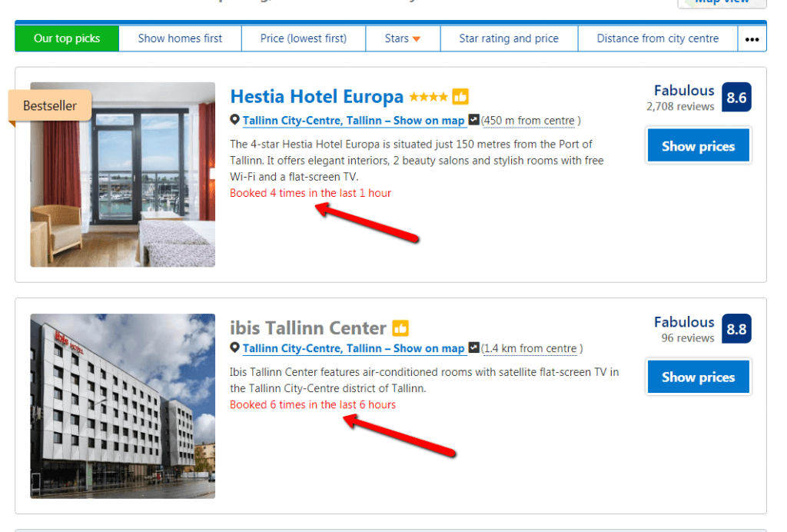Click location pin icon under ibis Tallinn Center
Viewport: 787px width, 532px height.
pos(235,348)
